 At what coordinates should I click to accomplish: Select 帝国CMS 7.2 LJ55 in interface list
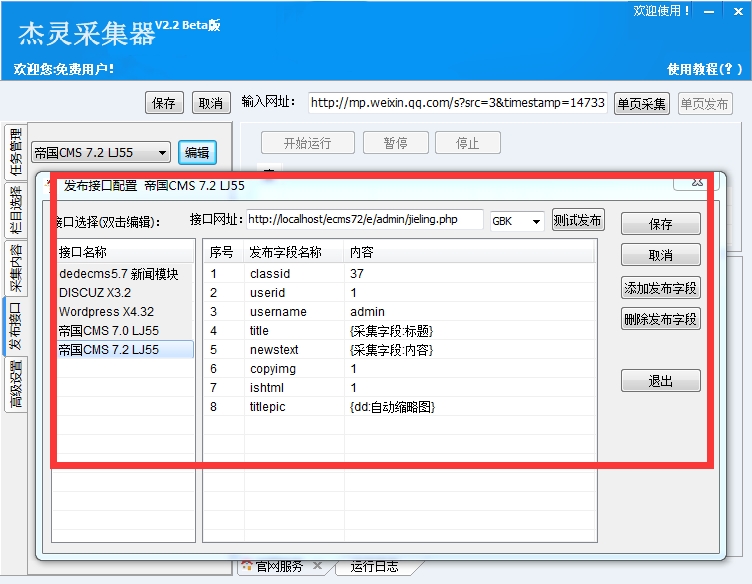[x=125, y=350]
